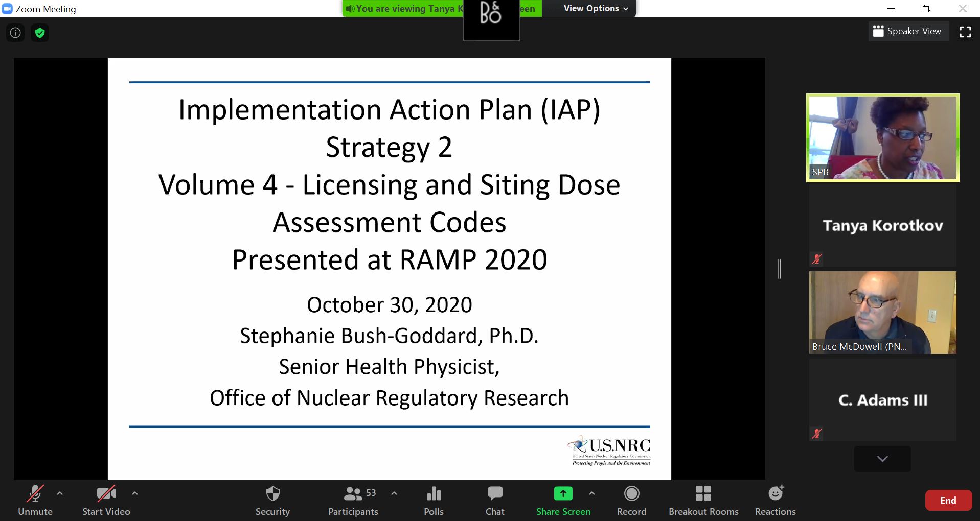Open share options arrow beside Share Screen
The width and height of the screenshot is (980, 521).
tap(592, 493)
